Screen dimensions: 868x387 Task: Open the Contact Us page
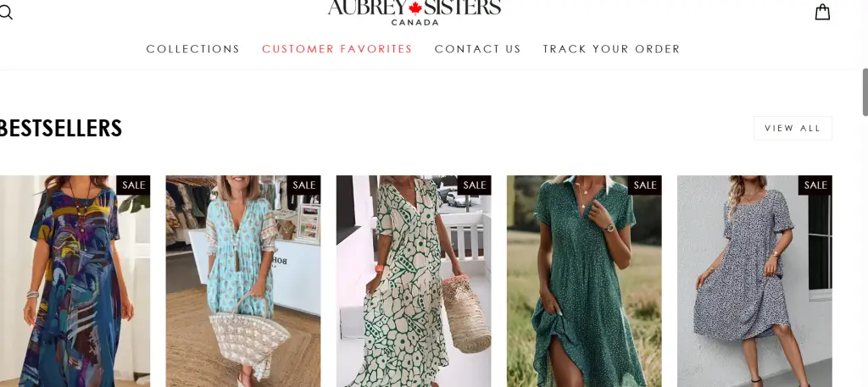click(478, 48)
